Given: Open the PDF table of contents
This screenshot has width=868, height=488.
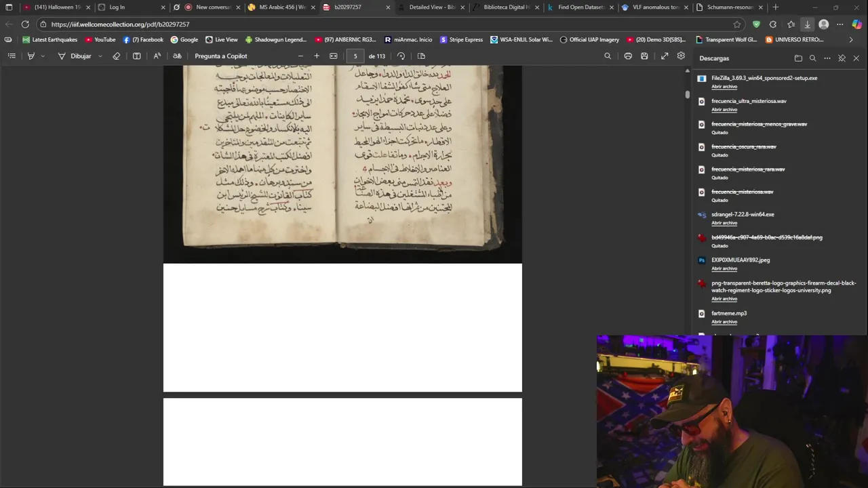Looking at the screenshot, I should (x=12, y=56).
